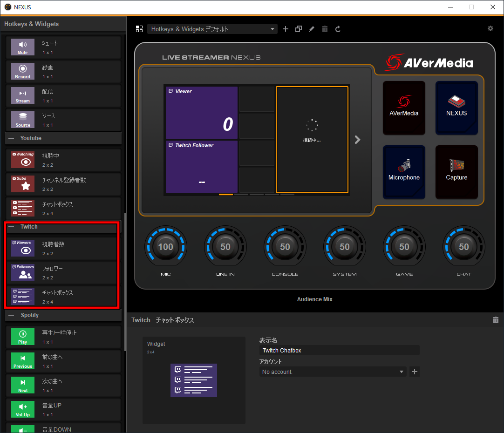Viewport: 504px width, 433px height.
Task: Select the YouTube Subs widget icon
Action: coord(23,184)
